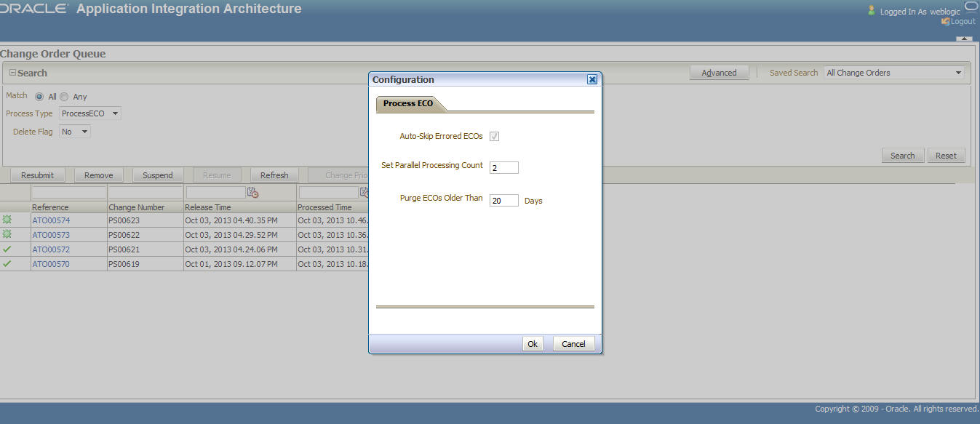Select release time Oct 03, 2013 04.40.35 PM

(x=231, y=220)
